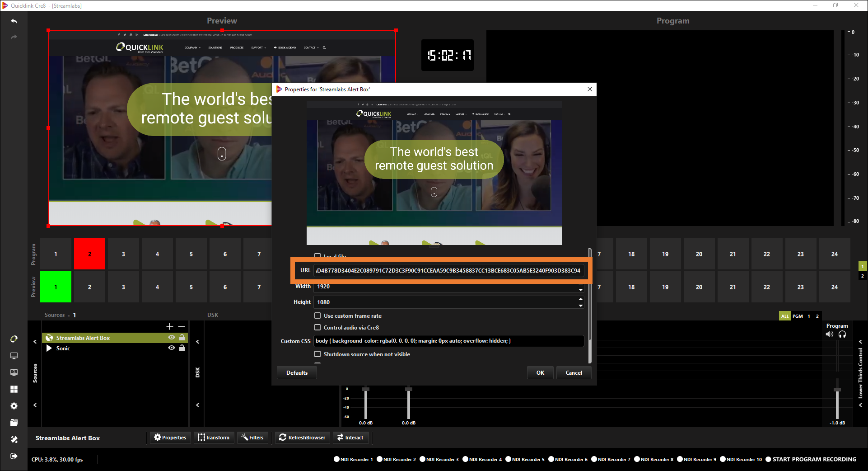Image resolution: width=868 pixels, height=471 pixels.
Task: Hide the Streamlabs Alert Box source
Action: click(172, 338)
